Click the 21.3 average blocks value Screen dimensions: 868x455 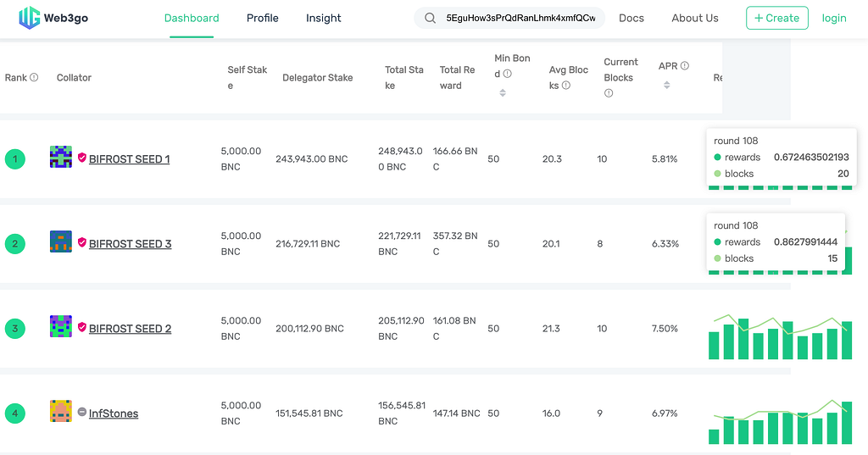[551, 329]
